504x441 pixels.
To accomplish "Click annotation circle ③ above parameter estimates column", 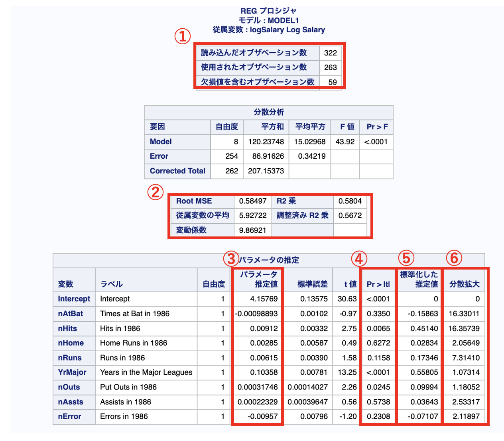I will tap(232, 259).
